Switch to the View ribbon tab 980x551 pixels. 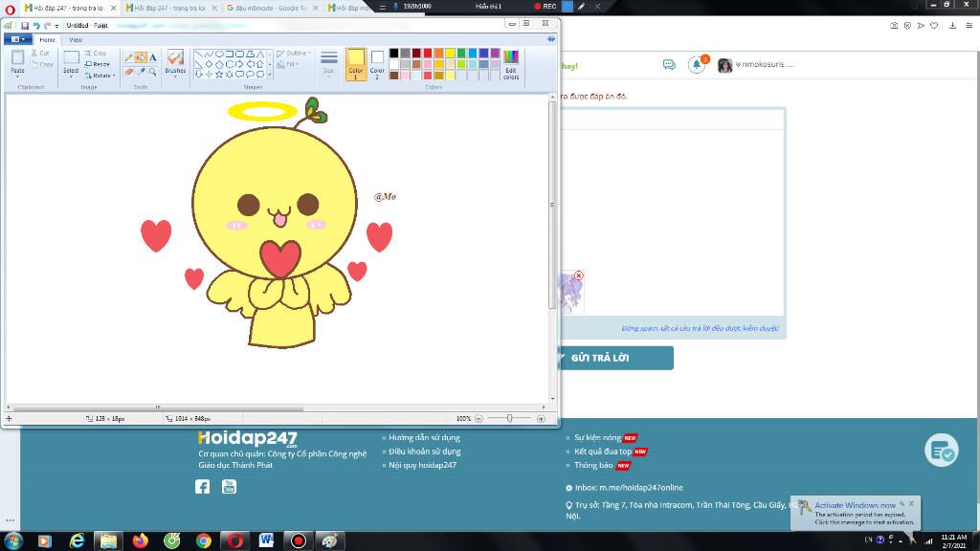pos(76,39)
